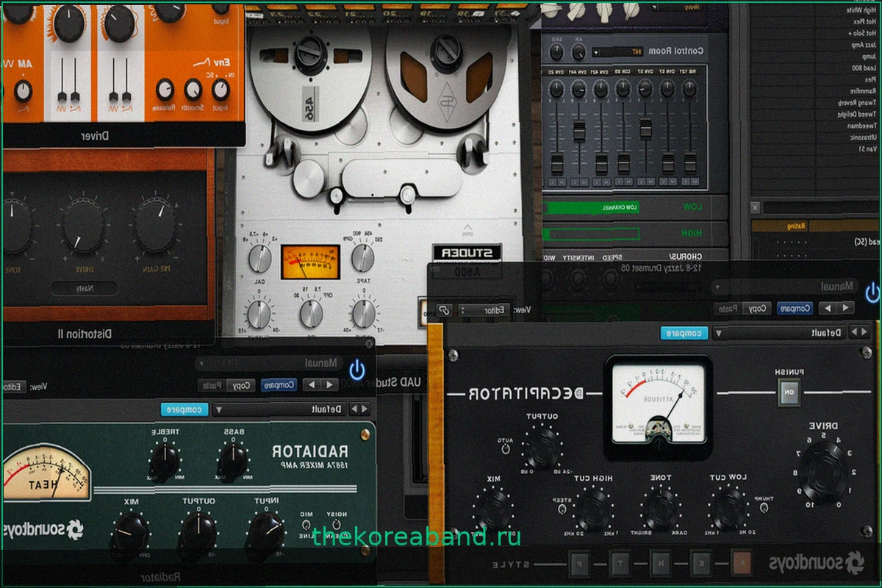Click the cyan compare button in Radiator

[184, 409]
